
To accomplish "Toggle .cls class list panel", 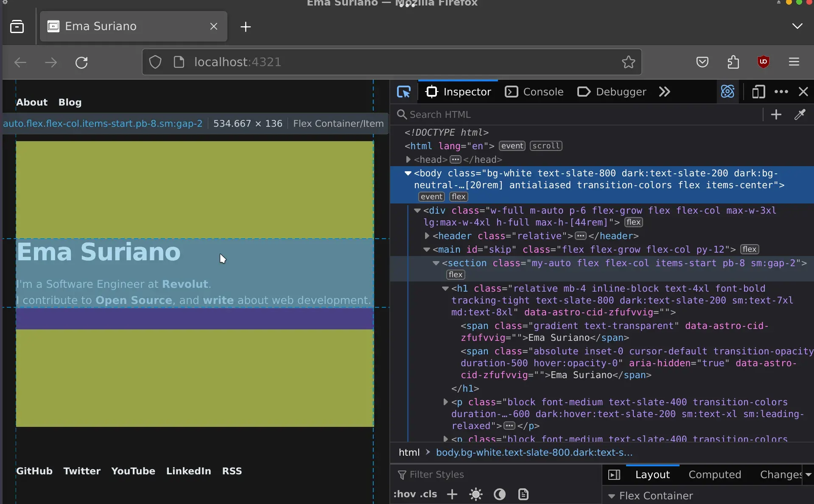I will 428,494.
